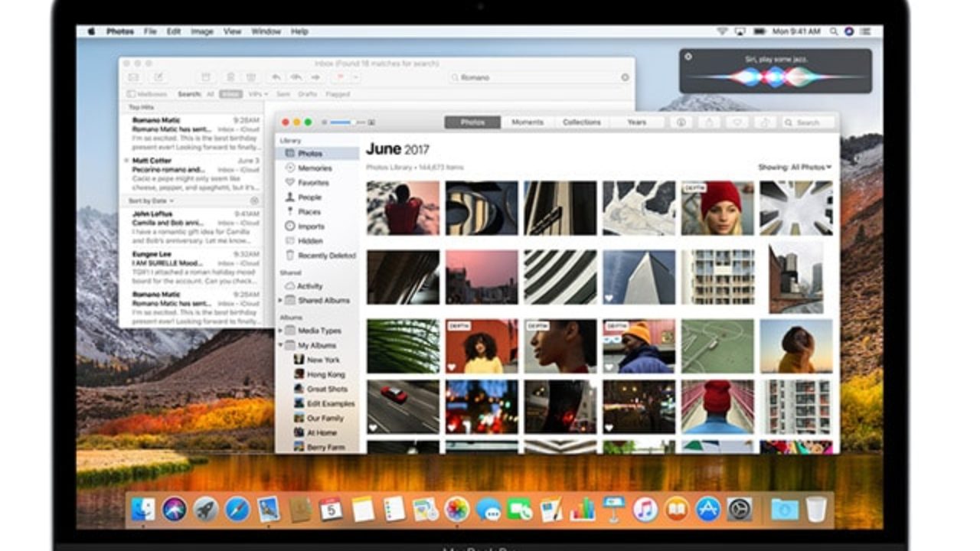
Task: Open the App Store in Dock
Action: (708, 509)
